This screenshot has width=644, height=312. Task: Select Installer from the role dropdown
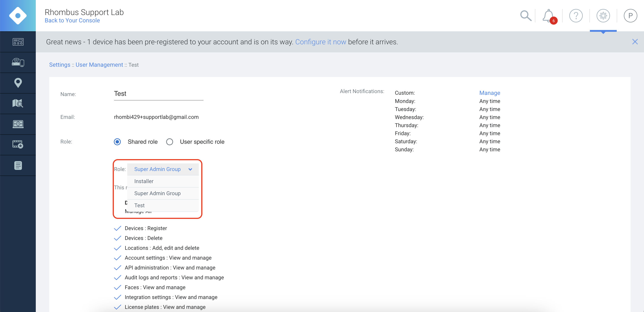click(x=144, y=181)
